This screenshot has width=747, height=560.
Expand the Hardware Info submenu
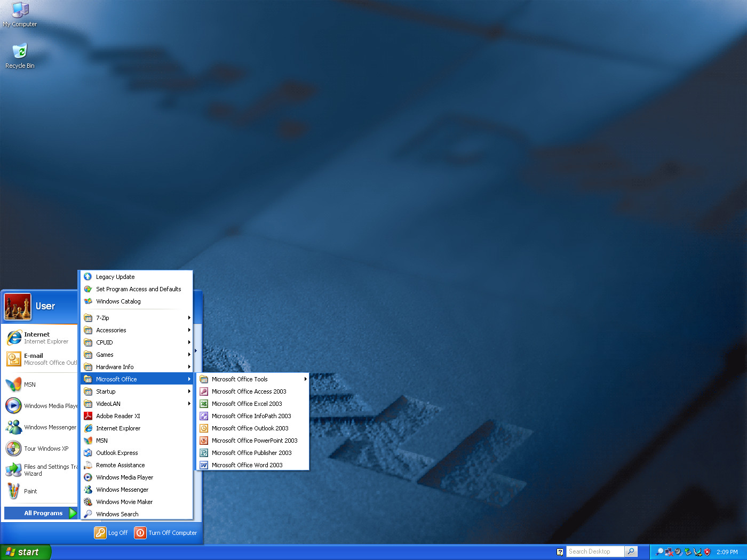coord(137,367)
